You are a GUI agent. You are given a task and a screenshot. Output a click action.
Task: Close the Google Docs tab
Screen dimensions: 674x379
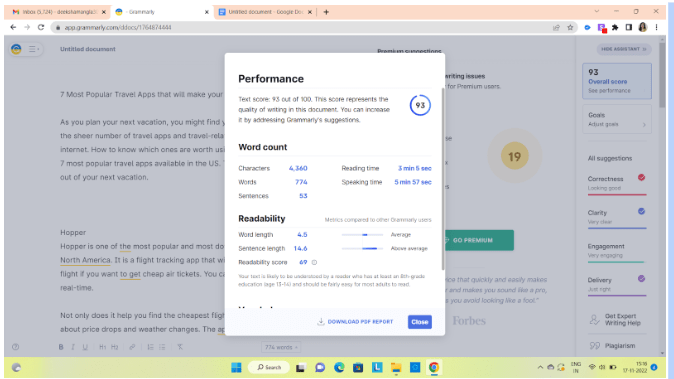click(310, 12)
